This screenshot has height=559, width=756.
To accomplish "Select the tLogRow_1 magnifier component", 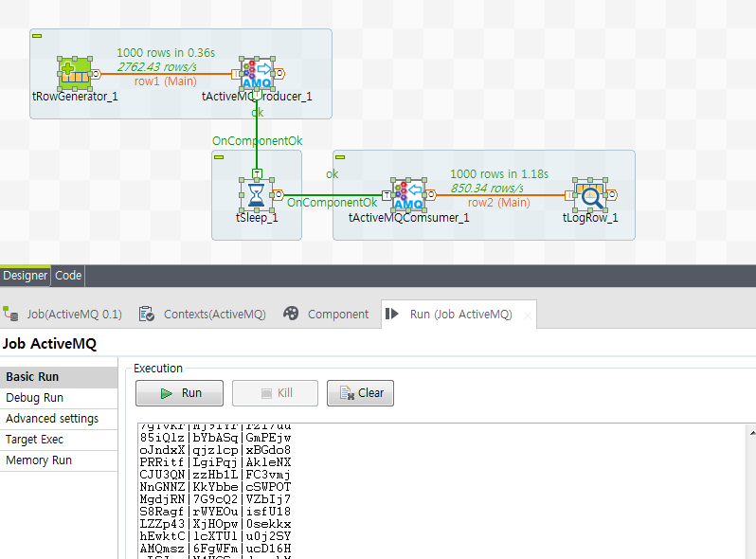I will pos(591,195).
